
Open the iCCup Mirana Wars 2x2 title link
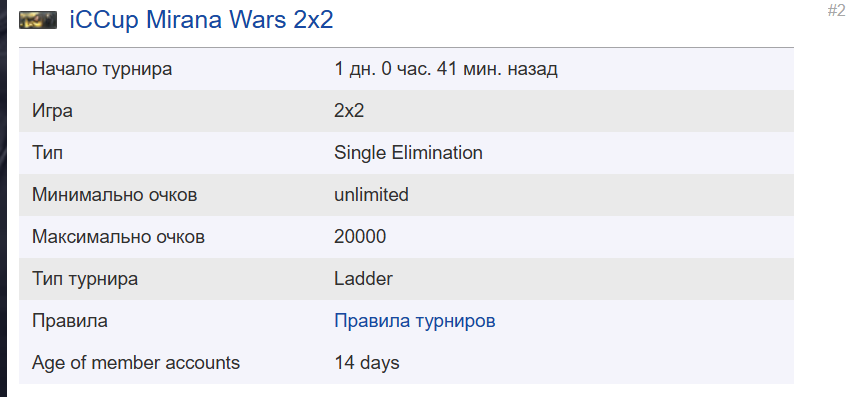pyautogui.click(x=201, y=20)
